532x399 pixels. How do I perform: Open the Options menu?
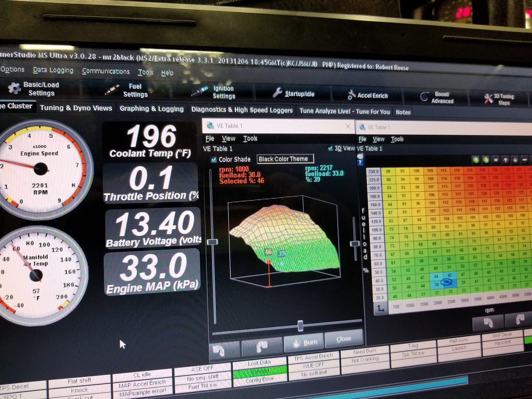coord(13,70)
